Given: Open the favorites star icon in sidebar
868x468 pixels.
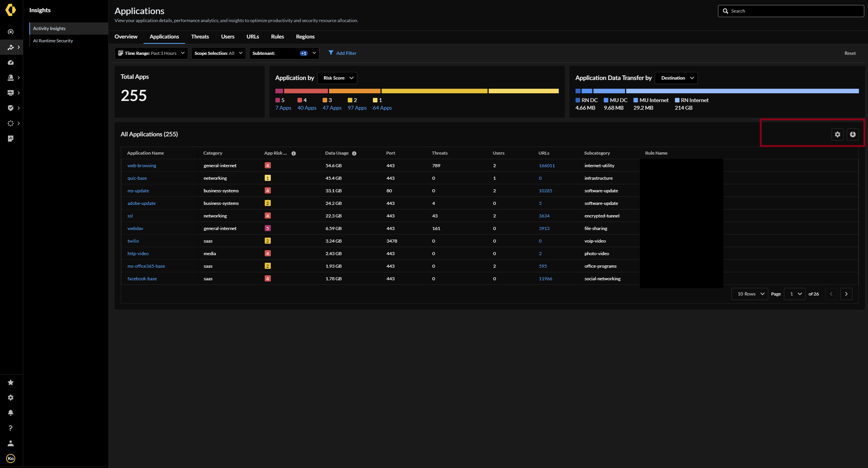Looking at the screenshot, I should [x=11, y=382].
